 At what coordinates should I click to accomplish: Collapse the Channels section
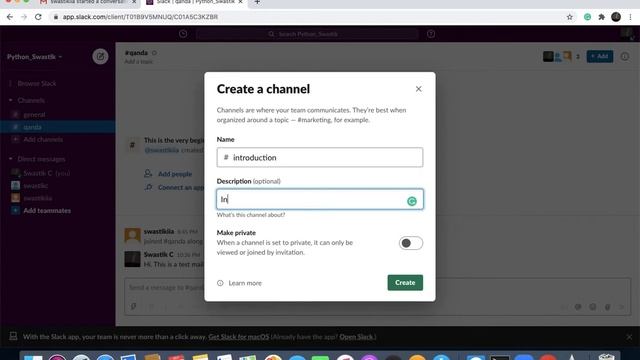point(11,100)
